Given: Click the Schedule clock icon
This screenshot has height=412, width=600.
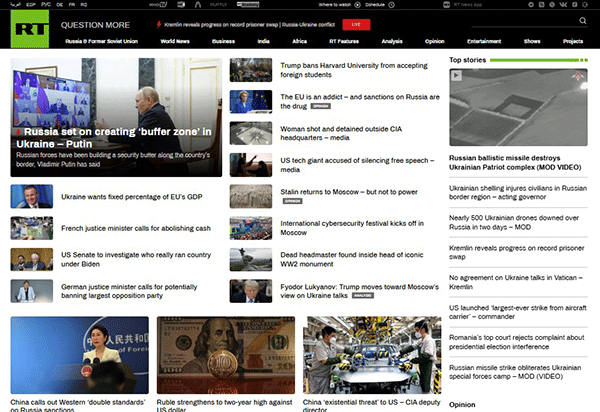Looking at the screenshot, I should click(x=391, y=5).
